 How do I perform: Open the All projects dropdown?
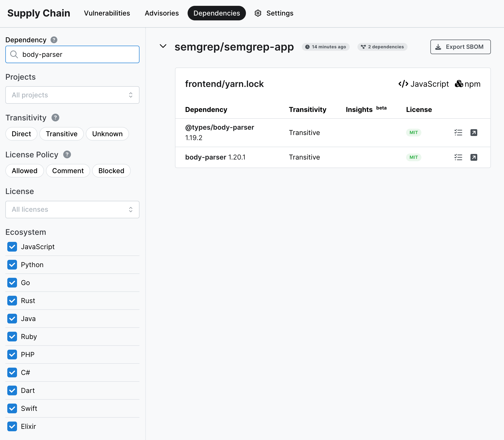coord(72,95)
